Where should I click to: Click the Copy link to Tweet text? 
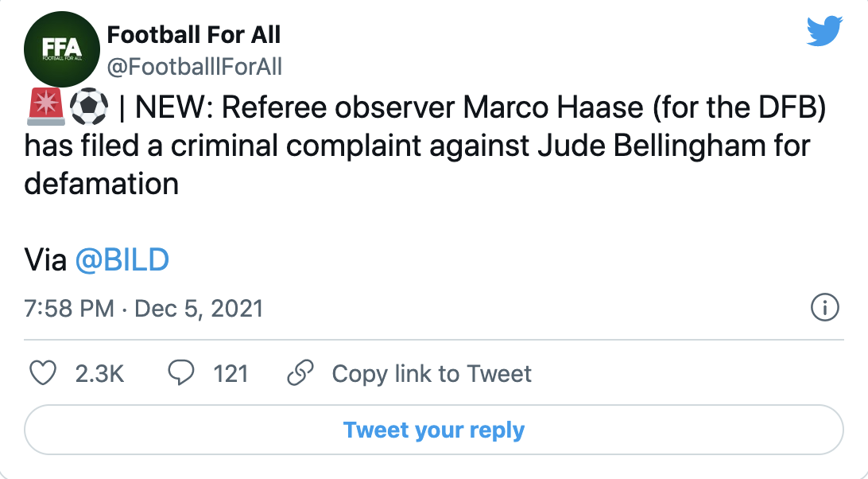click(431, 373)
